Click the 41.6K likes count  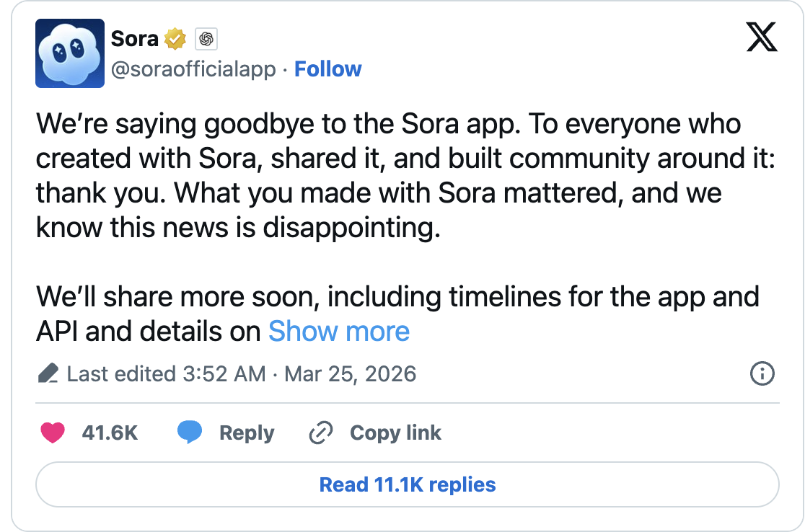[110, 433]
